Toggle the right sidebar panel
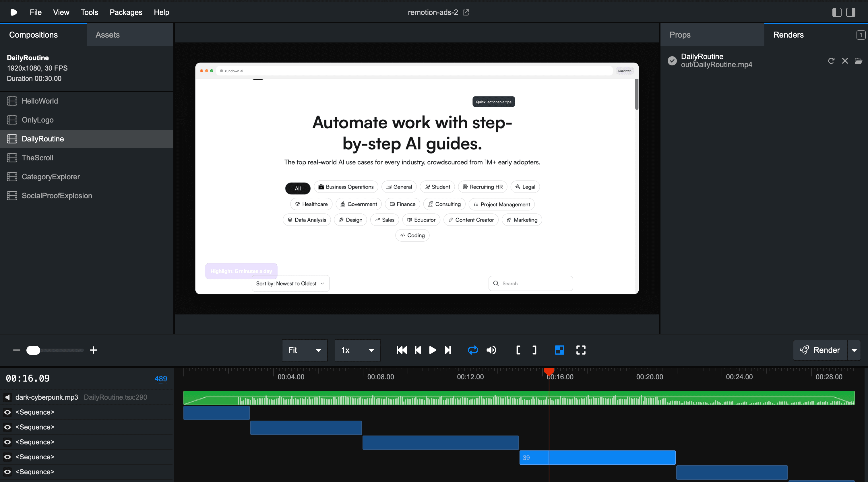The width and height of the screenshot is (868, 482). (850, 12)
